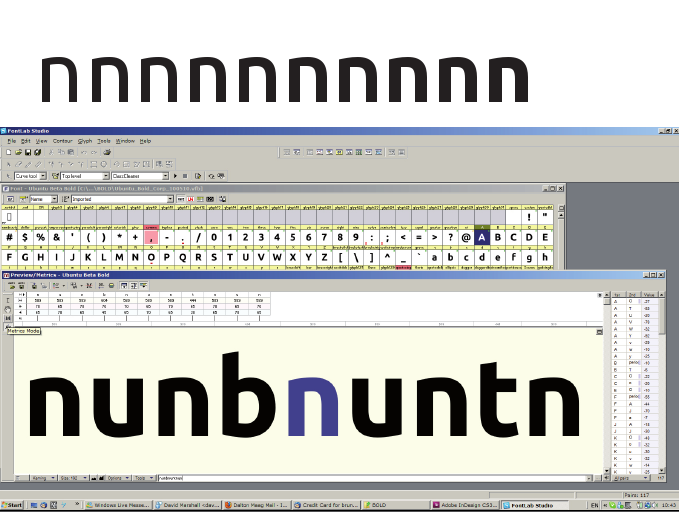This screenshot has width=679, height=512.
Task: Click the New font icon
Action: (9, 152)
